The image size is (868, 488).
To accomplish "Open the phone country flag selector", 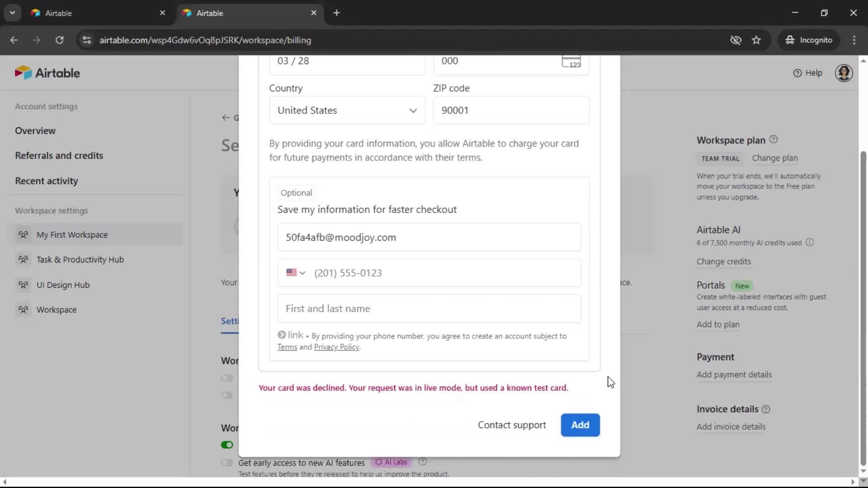I will coord(296,273).
